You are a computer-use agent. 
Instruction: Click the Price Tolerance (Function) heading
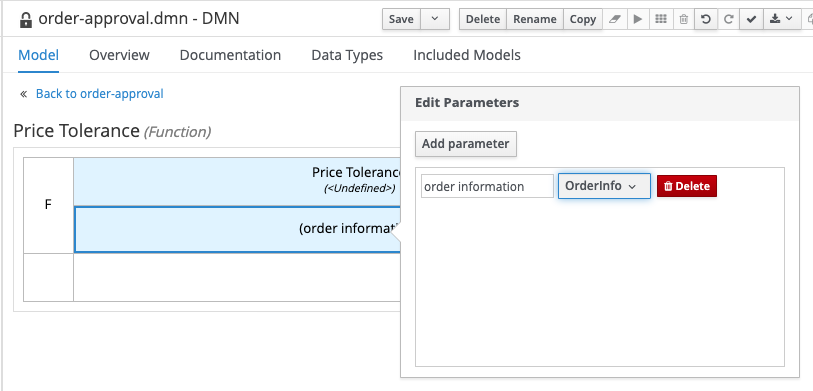point(112,131)
